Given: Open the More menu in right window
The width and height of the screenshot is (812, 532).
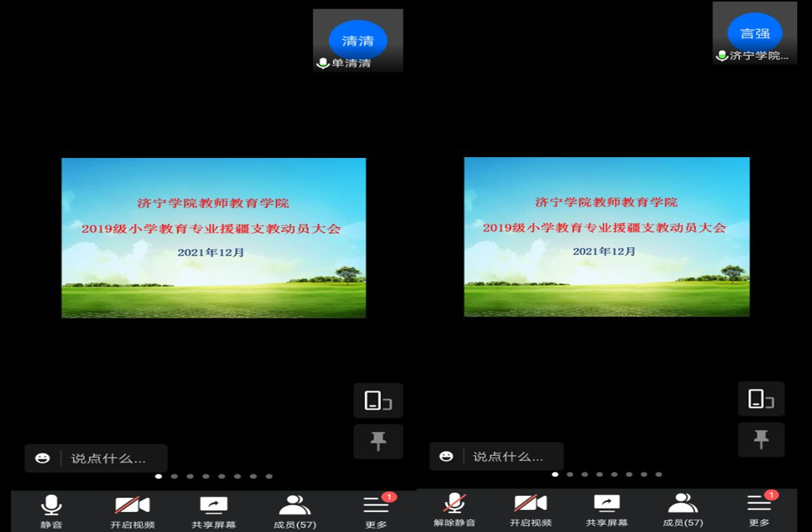Looking at the screenshot, I should [759, 509].
